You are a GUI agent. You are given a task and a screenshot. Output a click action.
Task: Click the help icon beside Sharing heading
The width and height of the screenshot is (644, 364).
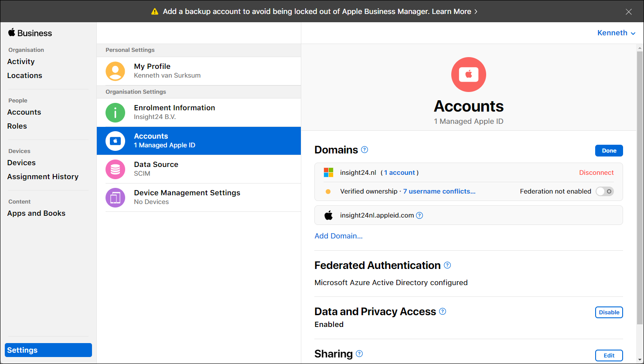point(359,354)
